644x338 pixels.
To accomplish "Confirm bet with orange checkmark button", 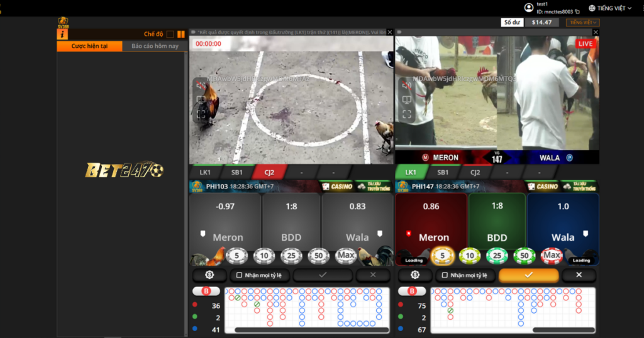I will coord(528,275).
